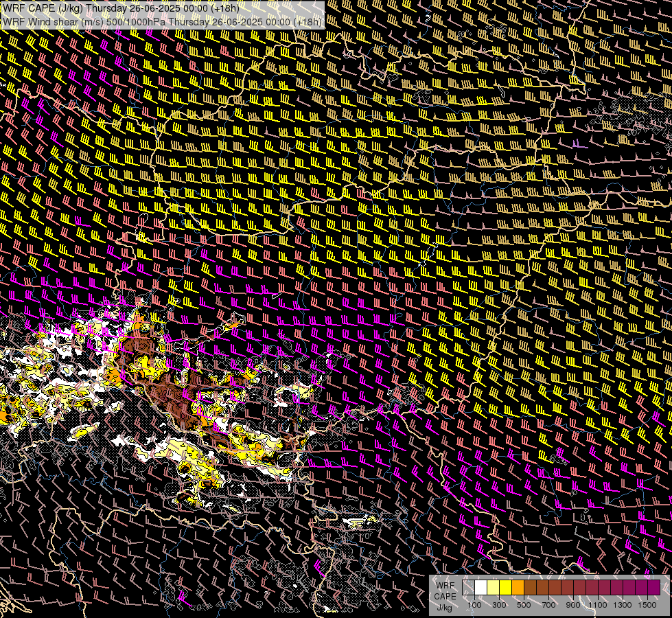Click the legend value '1500'
Viewport: 672px width, 618px height.
coord(647,605)
